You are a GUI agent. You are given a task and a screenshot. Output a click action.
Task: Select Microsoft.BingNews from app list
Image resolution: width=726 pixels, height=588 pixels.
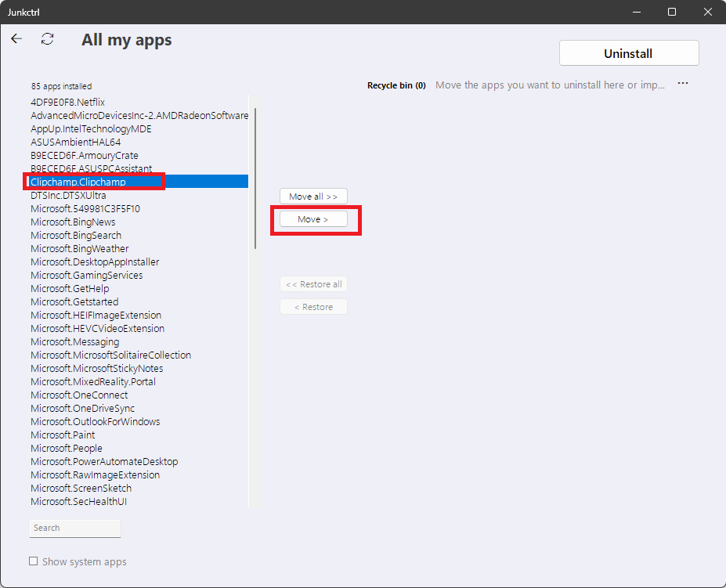tap(73, 222)
